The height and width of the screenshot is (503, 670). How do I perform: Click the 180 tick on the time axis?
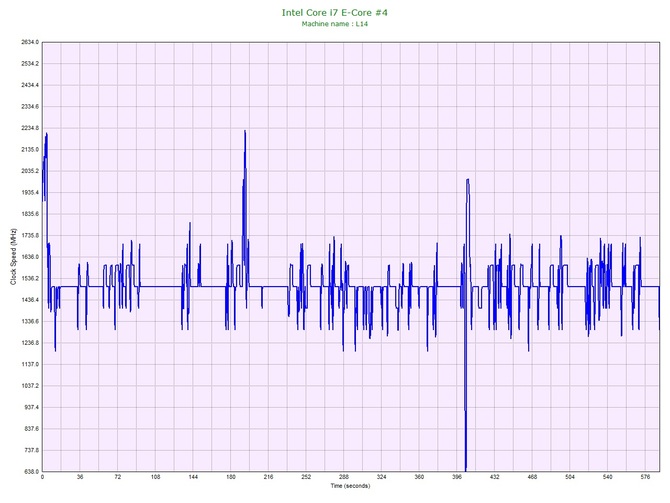231,477
